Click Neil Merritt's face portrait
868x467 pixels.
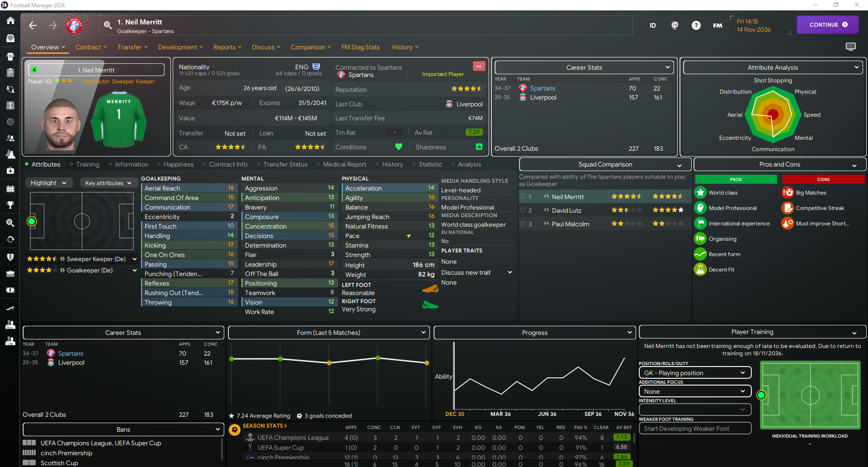pos(61,124)
